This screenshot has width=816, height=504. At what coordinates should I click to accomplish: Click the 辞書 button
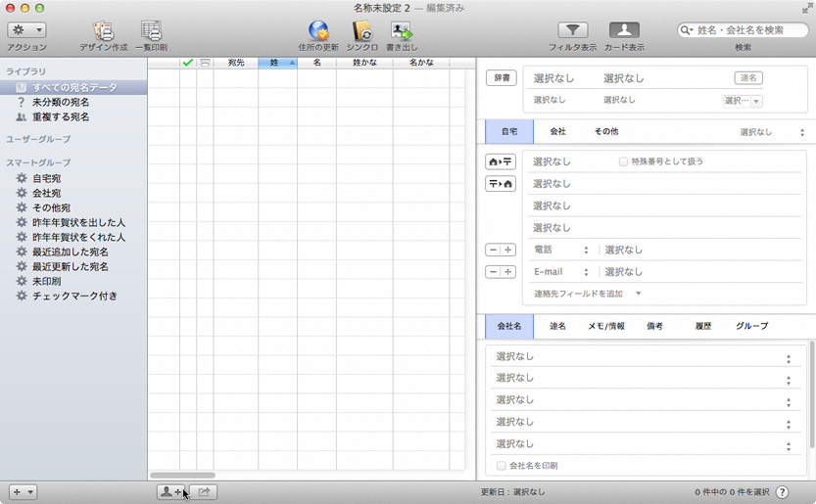[x=501, y=77]
